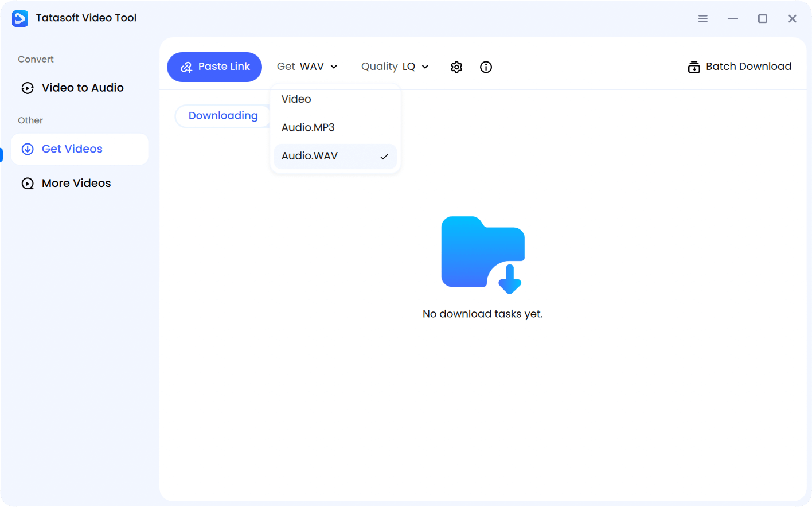Open the Quality LQ dropdown

(x=395, y=67)
